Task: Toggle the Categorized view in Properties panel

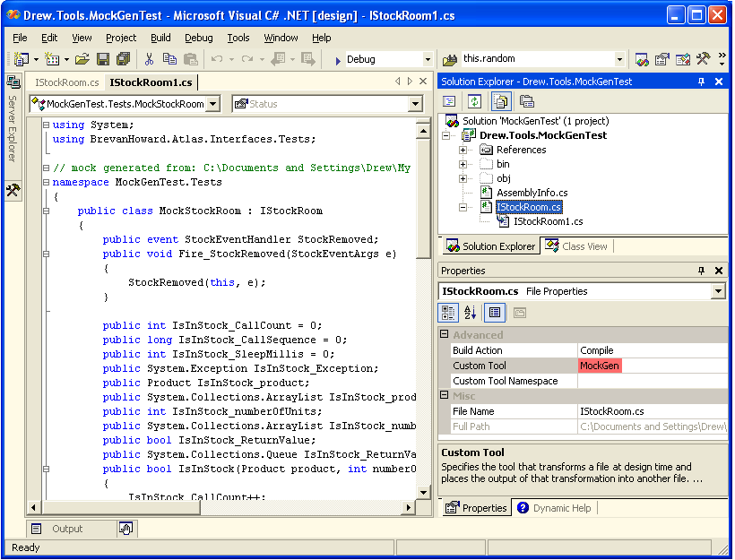Action: click(447, 313)
